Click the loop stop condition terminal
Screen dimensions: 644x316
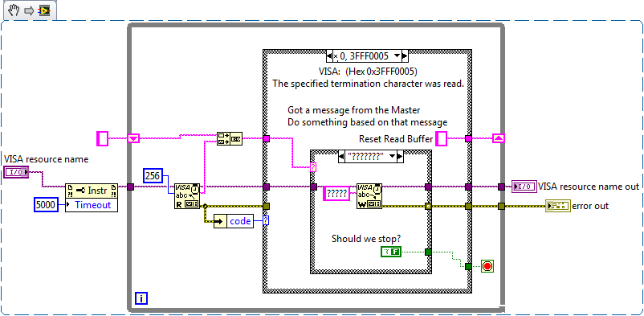(487, 266)
